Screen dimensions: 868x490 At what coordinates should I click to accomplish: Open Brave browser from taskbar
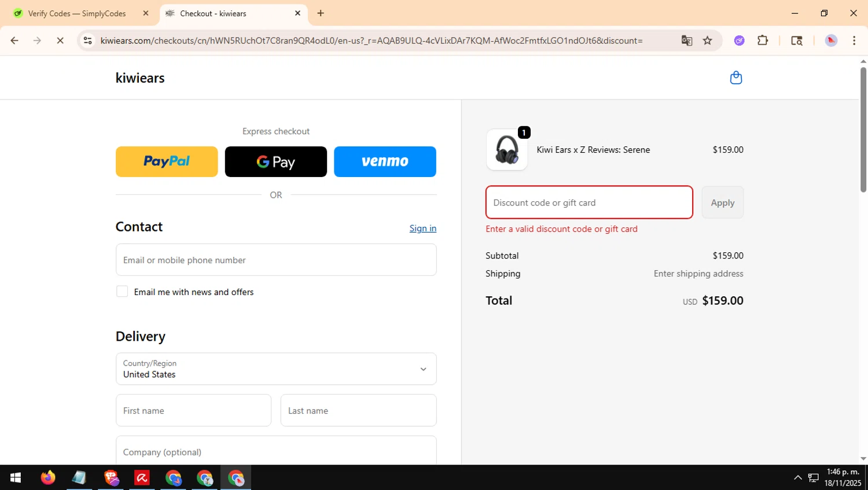click(111, 478)
